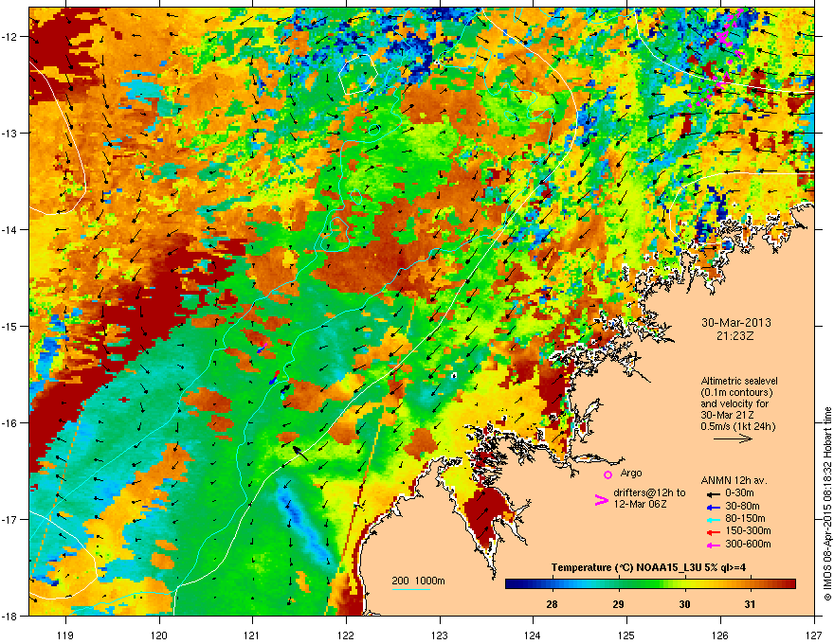Click the 150-300m depth label
834x644 pixels.
tap(748, 530)
